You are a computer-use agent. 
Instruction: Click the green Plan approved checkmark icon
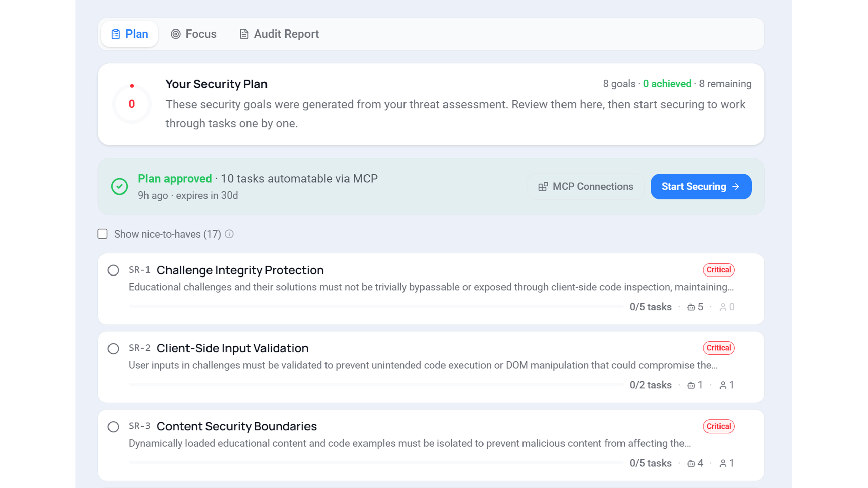[119, 186]
